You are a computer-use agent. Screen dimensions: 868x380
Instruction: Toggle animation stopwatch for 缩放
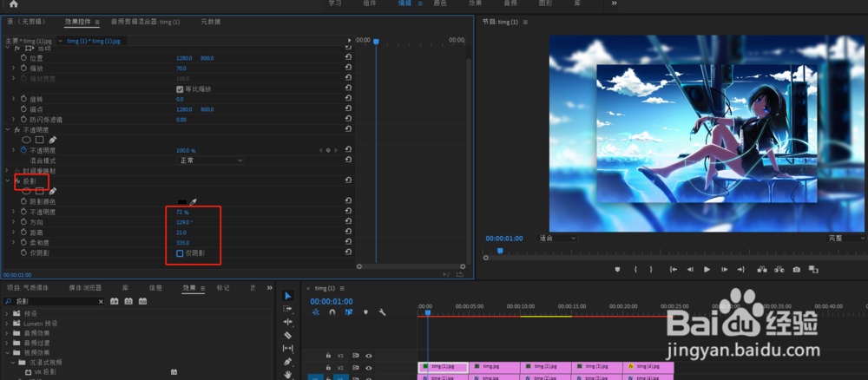23,68
